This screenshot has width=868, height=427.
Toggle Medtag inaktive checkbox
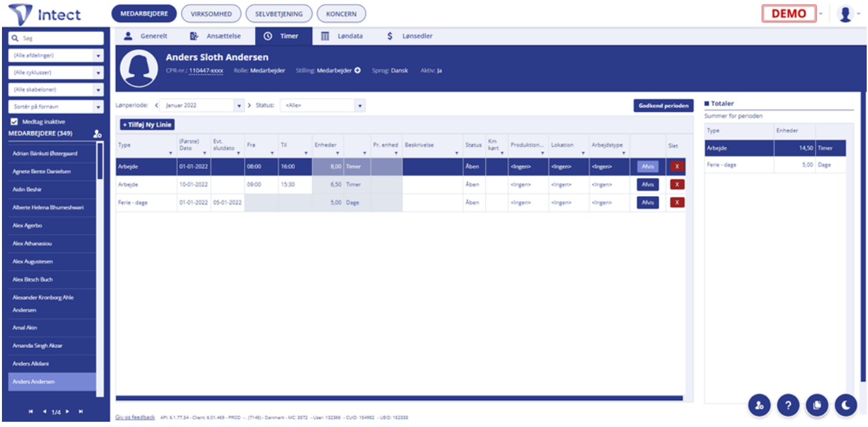click(14, 122)
